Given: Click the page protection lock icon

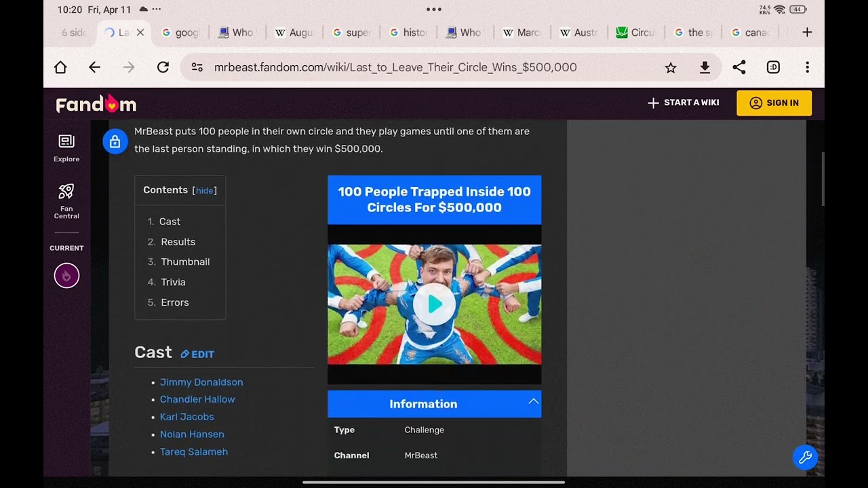Looking at the screenshot, I should 115,142.
